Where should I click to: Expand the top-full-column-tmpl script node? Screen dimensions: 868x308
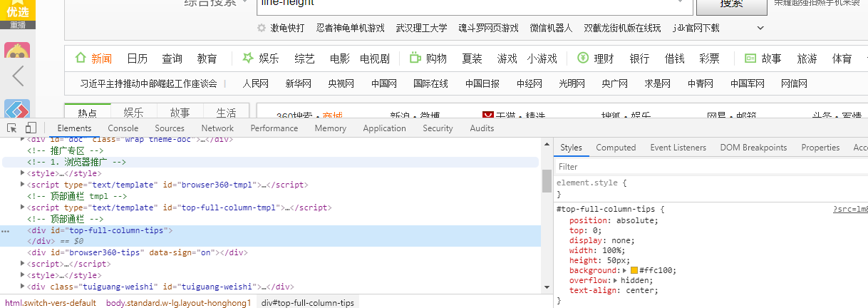pyautogui.click(x=23, y=207)
